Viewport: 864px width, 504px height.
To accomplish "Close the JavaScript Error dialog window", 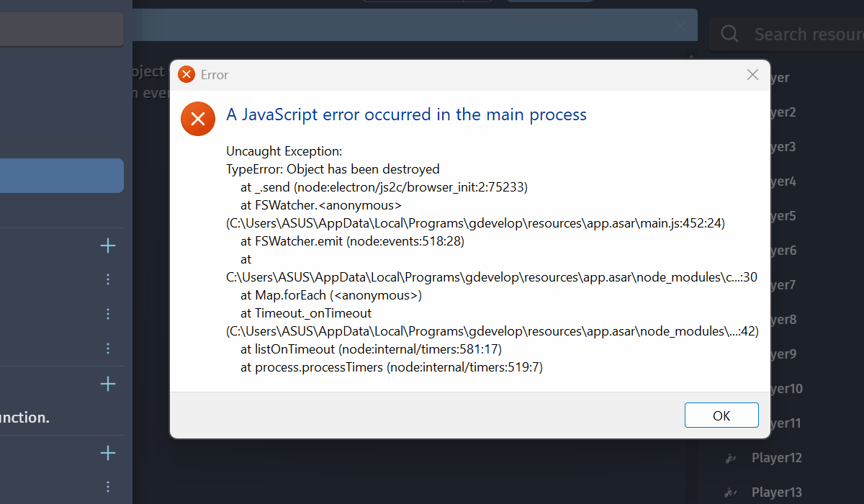I will (x=752, y=75).
